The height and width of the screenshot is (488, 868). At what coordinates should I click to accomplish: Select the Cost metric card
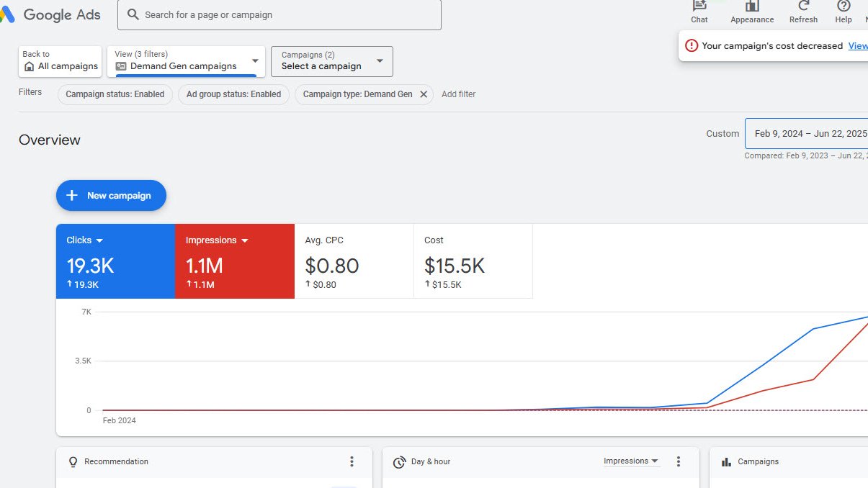pos(473,261)
